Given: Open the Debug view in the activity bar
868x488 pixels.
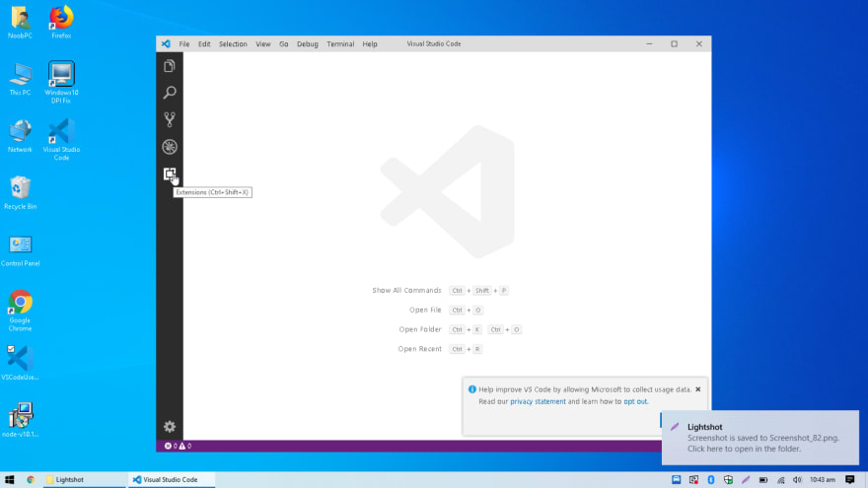Looking at the screenshot, I should click(x=170, y=147).
